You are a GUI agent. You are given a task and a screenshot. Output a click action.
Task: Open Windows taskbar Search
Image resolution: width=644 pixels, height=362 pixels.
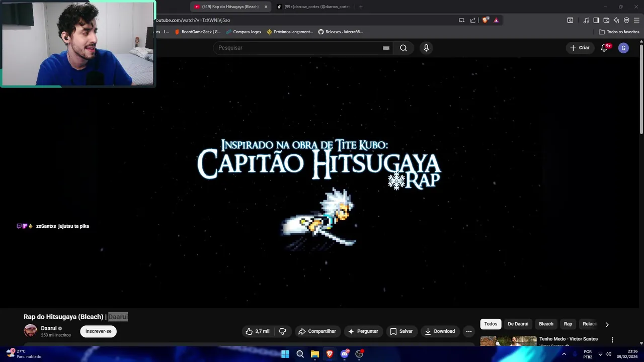300,354
